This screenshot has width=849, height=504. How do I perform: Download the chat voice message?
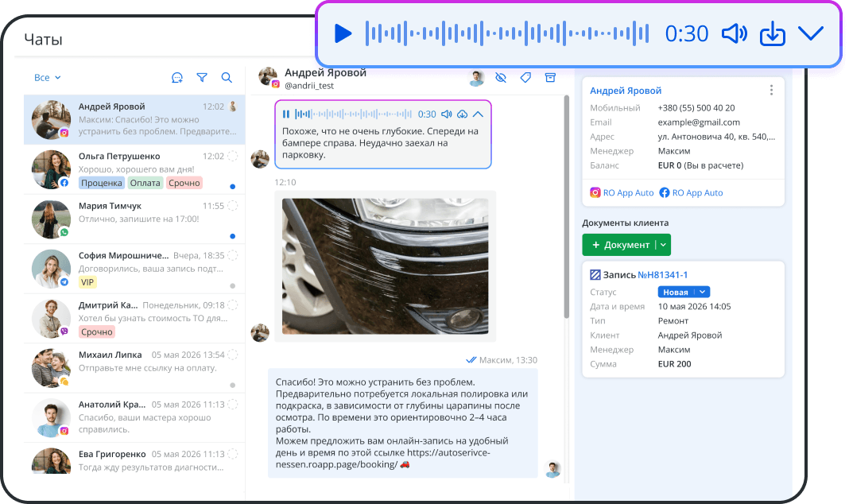[x=463, y=114]
